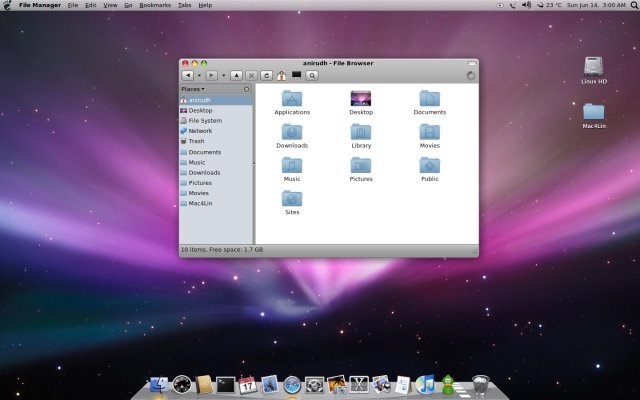
Task: Click the magnifier search icon in toolbar
Action: [312, 75]
